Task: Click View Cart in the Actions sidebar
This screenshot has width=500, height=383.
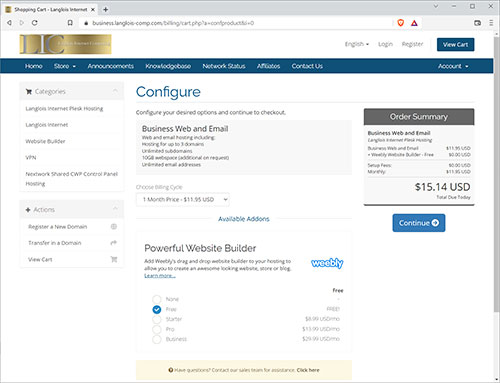Action: (40, 259)
